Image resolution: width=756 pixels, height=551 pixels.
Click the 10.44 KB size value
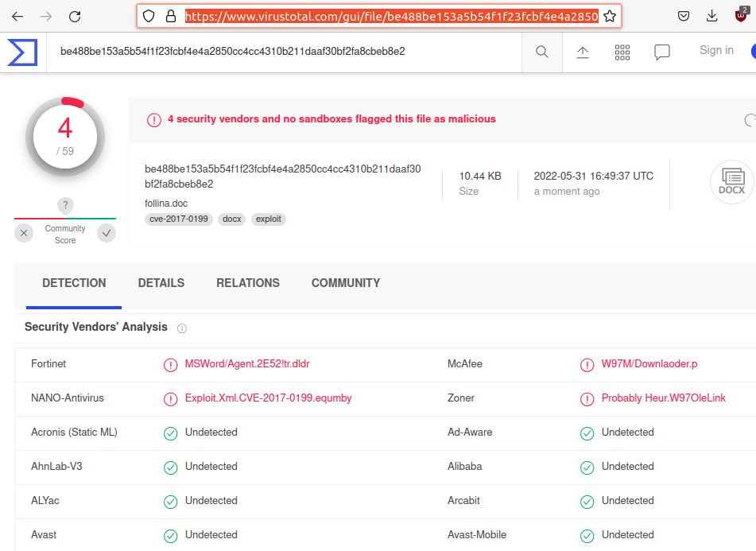pos(480,177)
